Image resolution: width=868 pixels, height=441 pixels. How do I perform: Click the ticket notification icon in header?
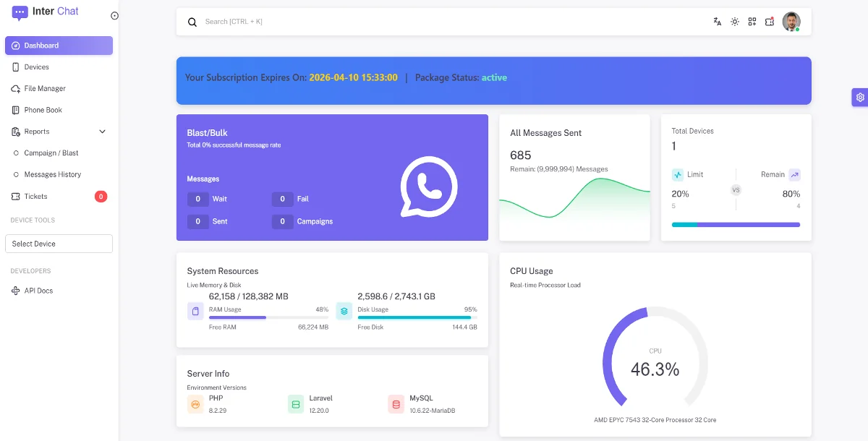pos(770,22)
